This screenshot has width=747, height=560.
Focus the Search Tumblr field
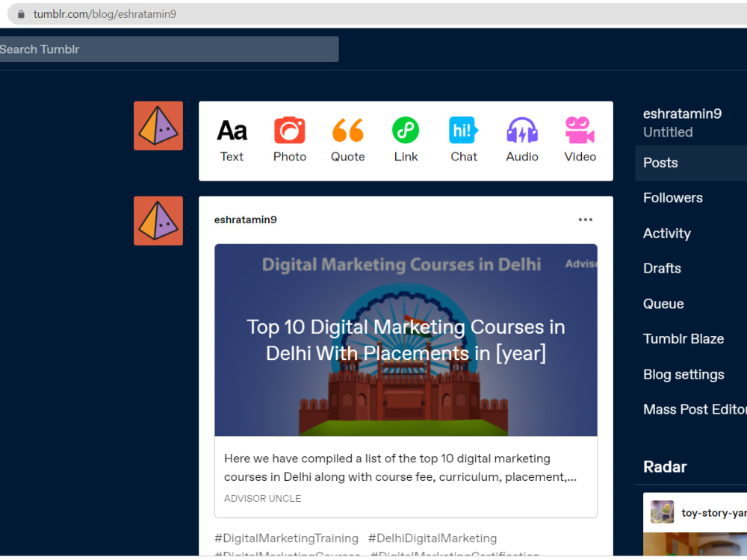(x=169, y=49)
